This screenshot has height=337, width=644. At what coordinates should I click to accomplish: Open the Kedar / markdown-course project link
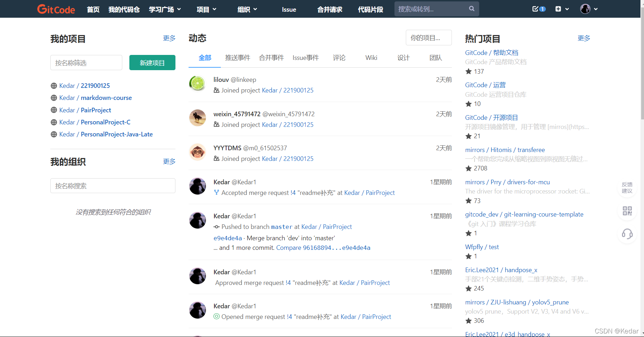tap(95, 98)
